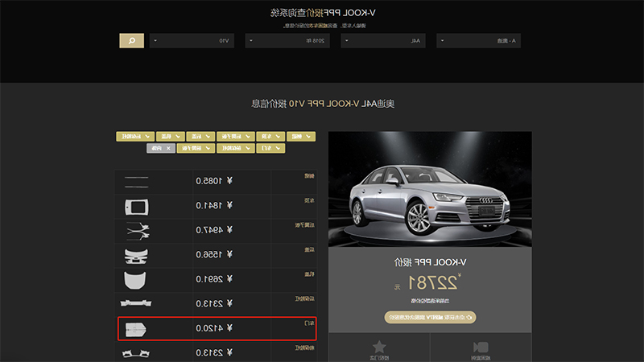Open the 2018年 year dropdown
This screenshot has width=644, height=362.
point(287,41)
